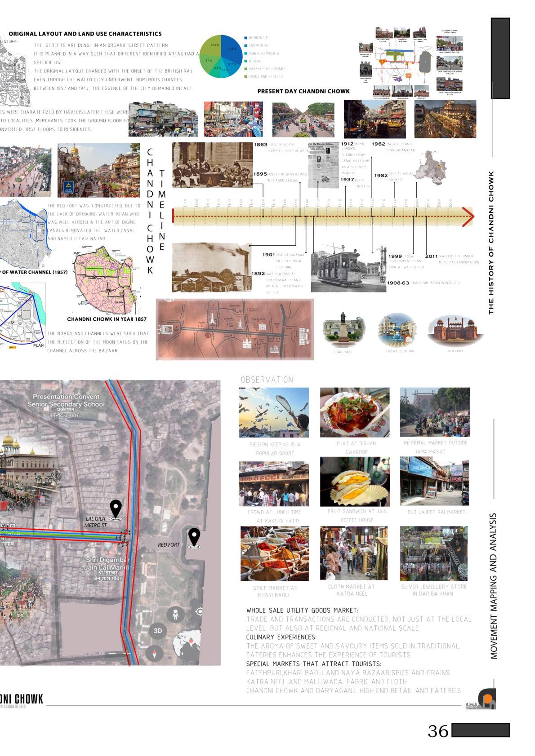The width and height of the screenshot is (535, 756).
Task: Click the copper-toned street map illustration
Action: coord(235,329)
